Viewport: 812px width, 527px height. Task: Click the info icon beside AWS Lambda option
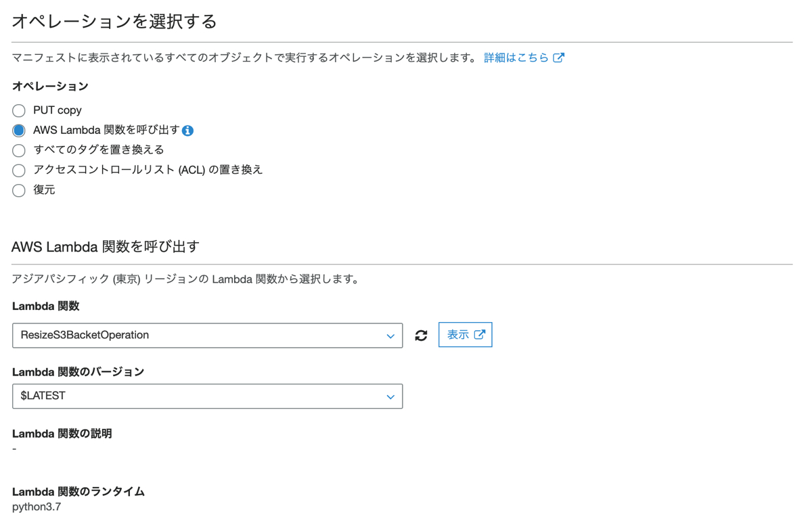[x=188, y=130]
